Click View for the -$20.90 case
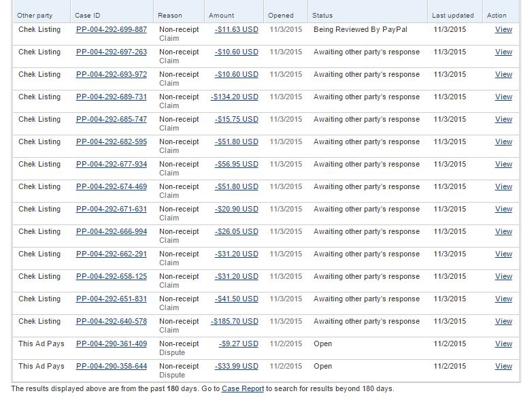This screenshot has height=402, width=532. (503, 209)
